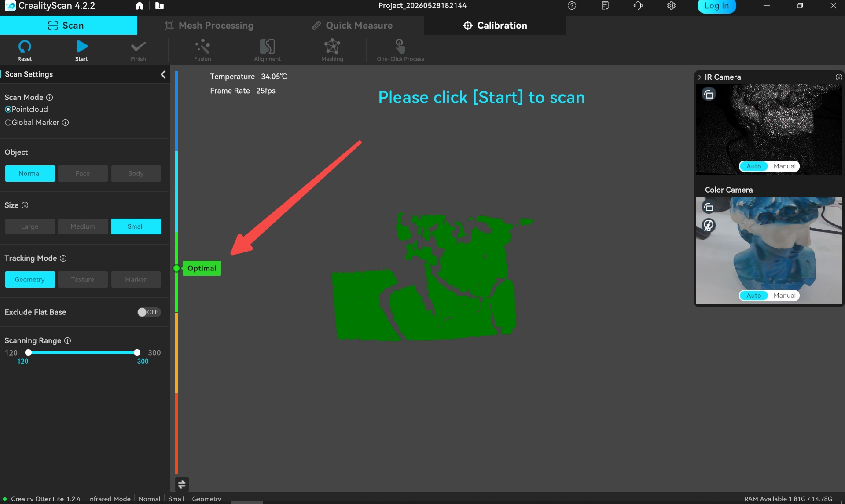This screenshot has width=845, height=504.
Task: Set IR Camera exposure to Manual
Action: pos(784,166)
